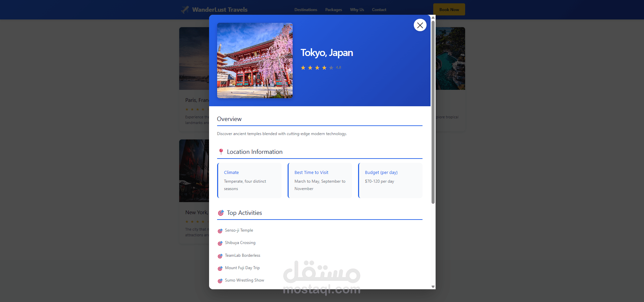Click the New York card title behind modal
644x302 pixels.
(x=197, y=213)
